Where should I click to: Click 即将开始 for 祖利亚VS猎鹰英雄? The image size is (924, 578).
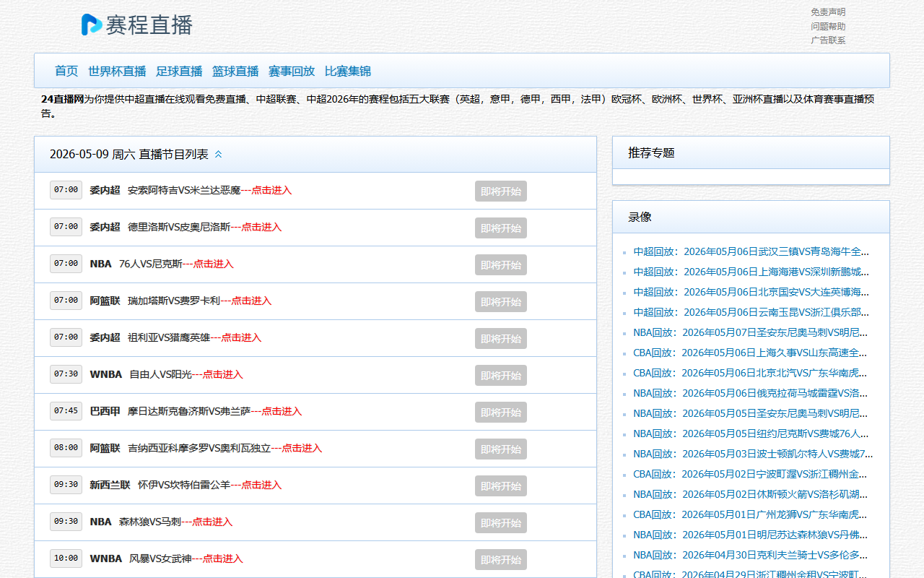coord(501,339)
